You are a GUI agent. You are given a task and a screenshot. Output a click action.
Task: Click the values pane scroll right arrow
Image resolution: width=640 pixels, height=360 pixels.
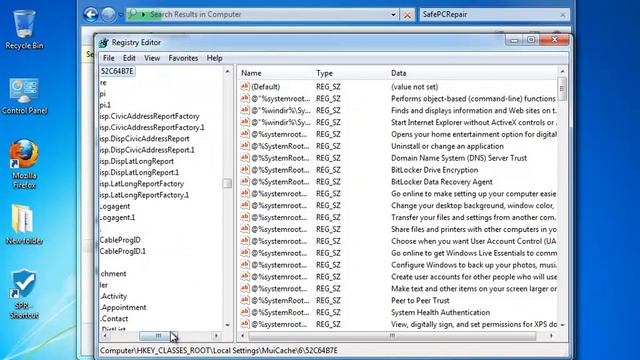click(x=551, y=336)
